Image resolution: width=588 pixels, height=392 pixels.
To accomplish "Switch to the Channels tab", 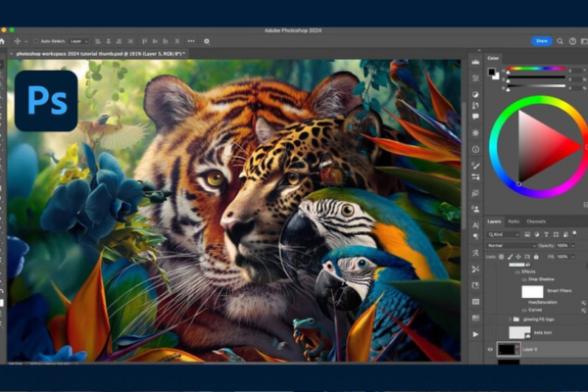I will (536, 221).
